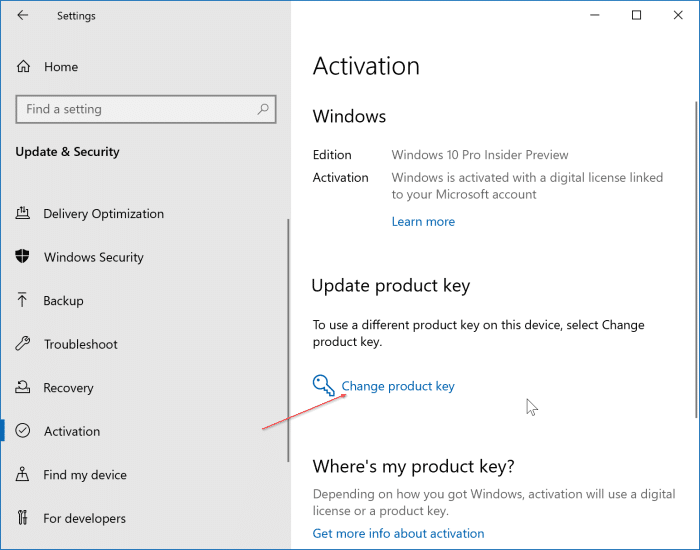Click Change product key link
The image size is (700, 550).
[398, 386]
